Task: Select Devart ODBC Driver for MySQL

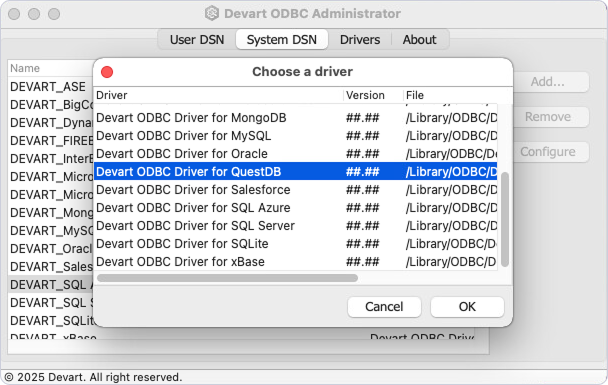Action: tap(295, 136)
